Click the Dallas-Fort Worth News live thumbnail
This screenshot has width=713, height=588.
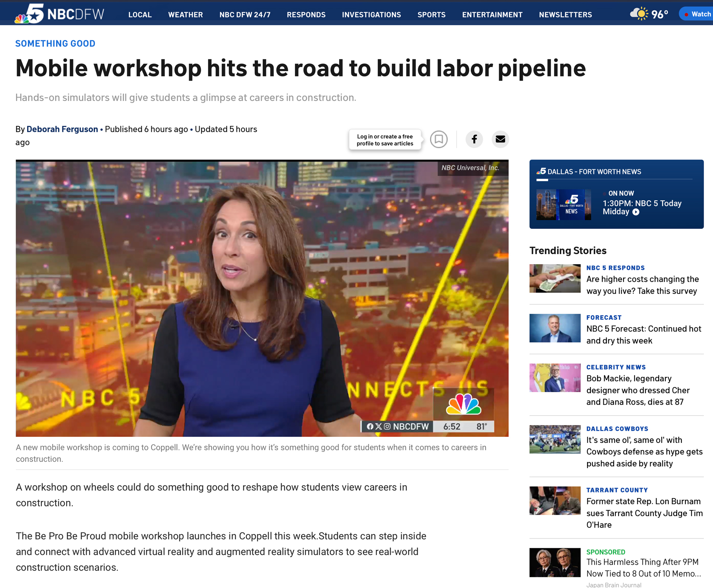pyautogui.click(x=564, y=205)
